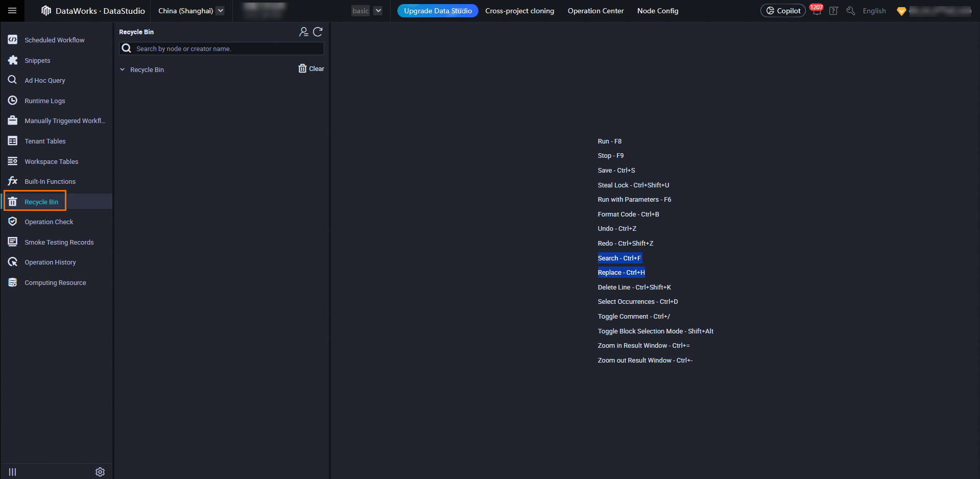Click Select Occurrences - Ctrl+D text
The width and height of the screenshot is (980, 479).
tap(638, 301)
